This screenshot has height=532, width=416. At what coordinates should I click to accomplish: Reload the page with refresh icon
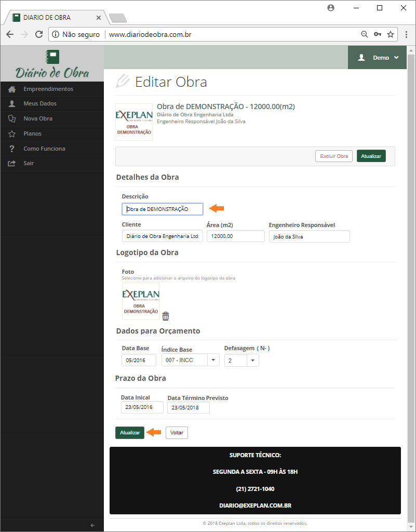[39, 34]
